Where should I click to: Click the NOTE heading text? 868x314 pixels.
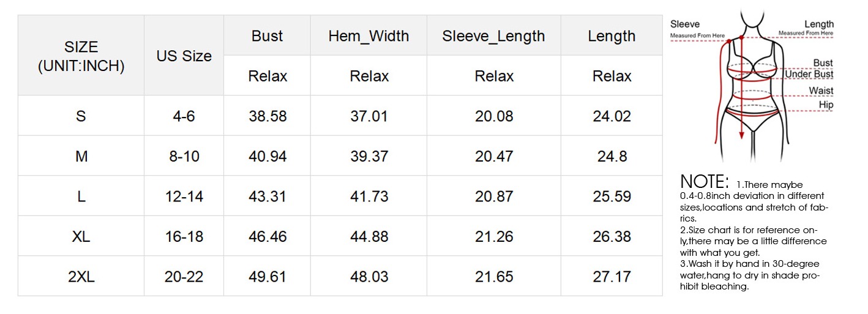705,182
